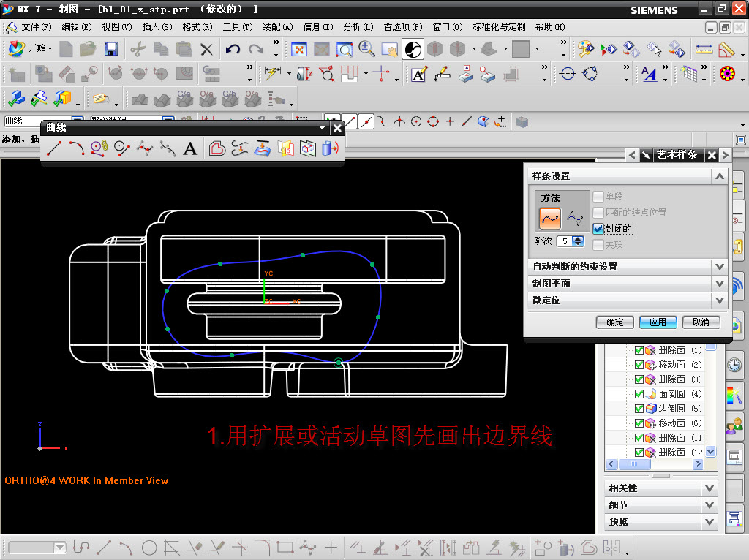Expand the 微定位 section
Image resolution: width=749 pixels, height=560 pixels.
[720, 300]
